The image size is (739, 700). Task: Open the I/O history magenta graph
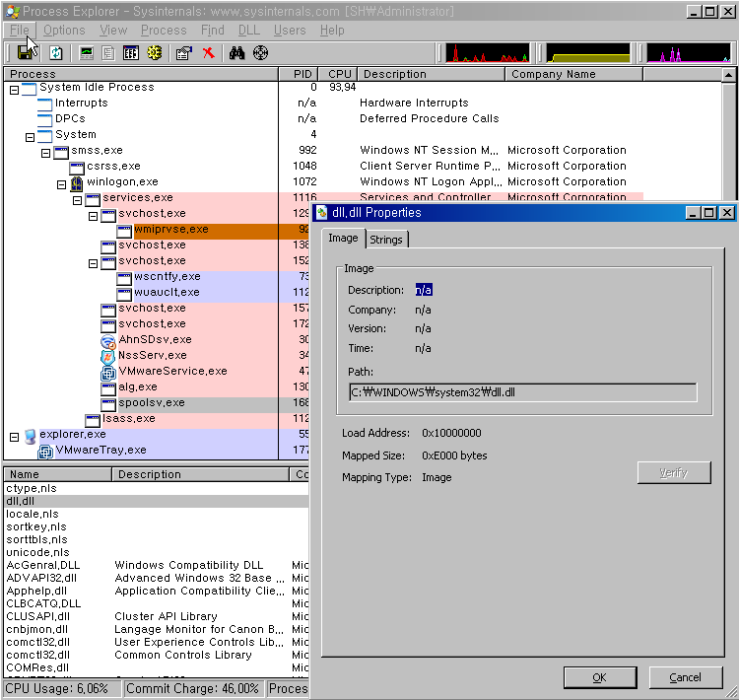click(689, 53)
